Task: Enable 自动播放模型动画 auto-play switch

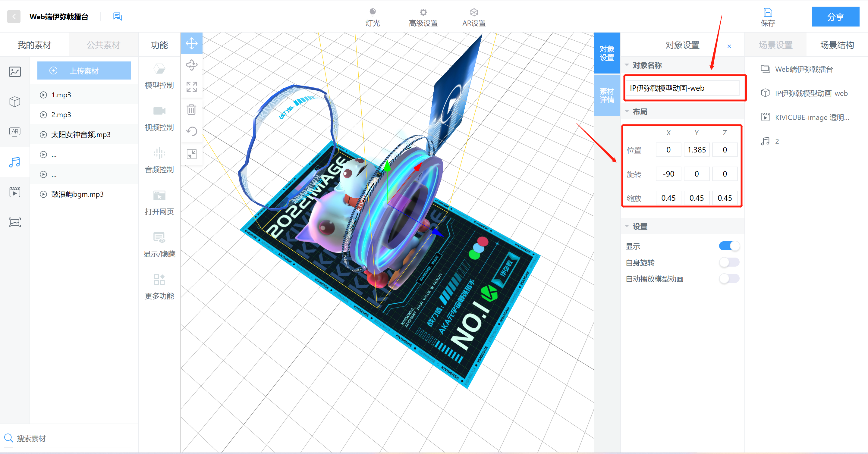Action: coord(729,279)
